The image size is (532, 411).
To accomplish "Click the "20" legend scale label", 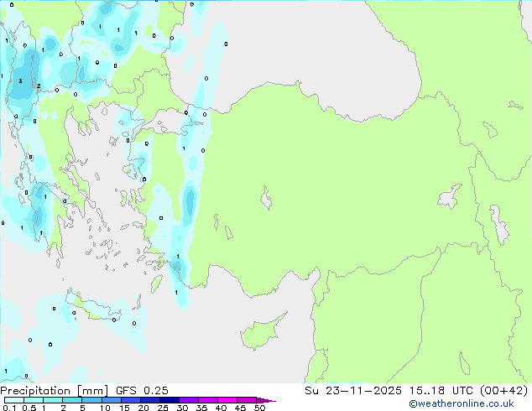I will pos(143,408).
